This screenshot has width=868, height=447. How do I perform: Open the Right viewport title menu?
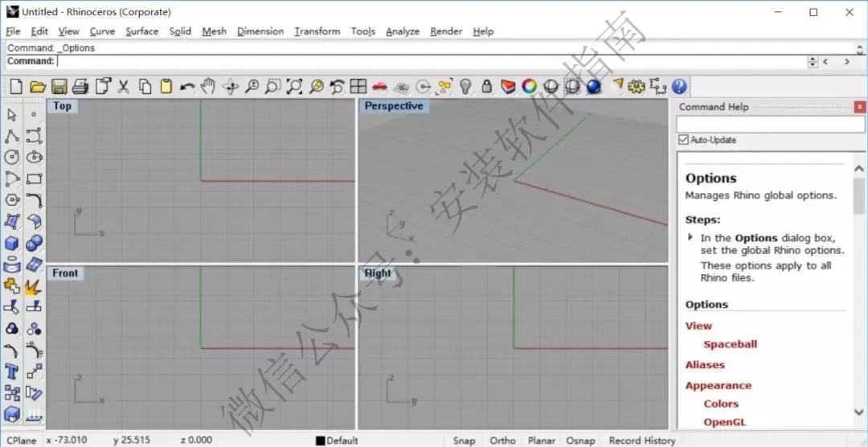[378, 273]
